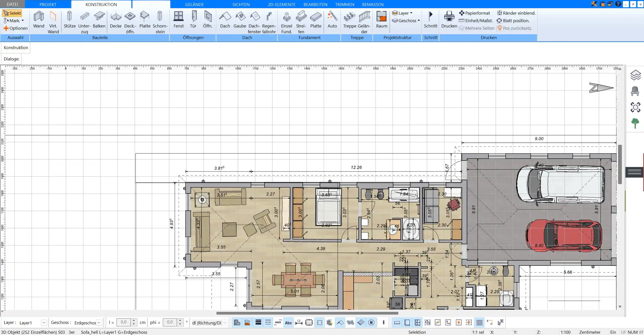Toggle the Abc text labels display
This screenshot has height=335, width=644.
tap(288, 323)
